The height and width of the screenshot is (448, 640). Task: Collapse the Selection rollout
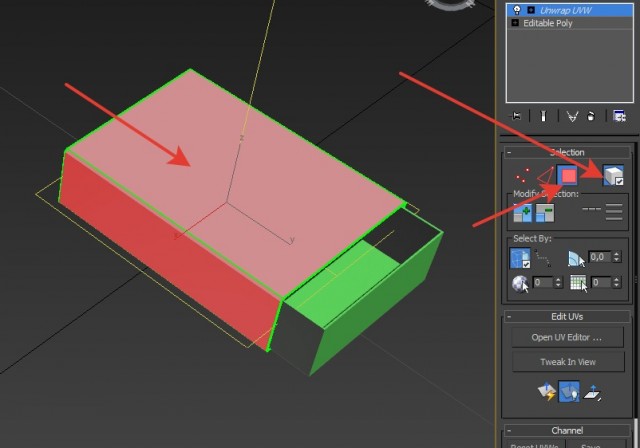pyautogui.click(x=509, y=153)
